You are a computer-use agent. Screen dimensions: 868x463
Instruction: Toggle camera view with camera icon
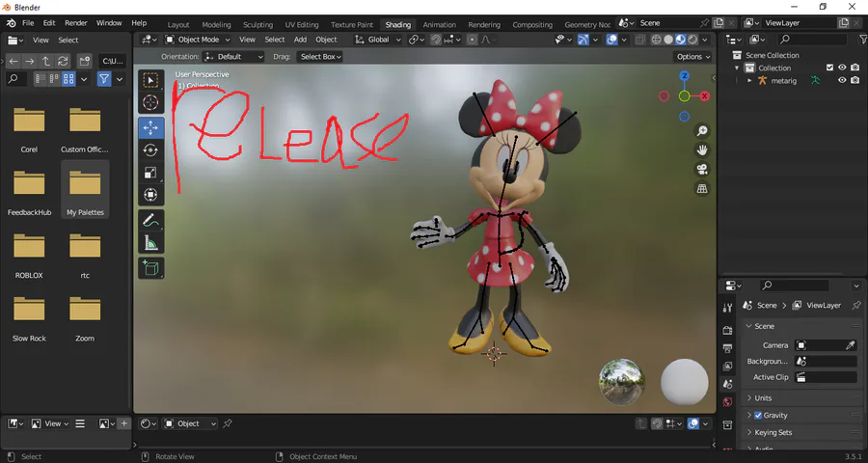click(x=702, y=169)
